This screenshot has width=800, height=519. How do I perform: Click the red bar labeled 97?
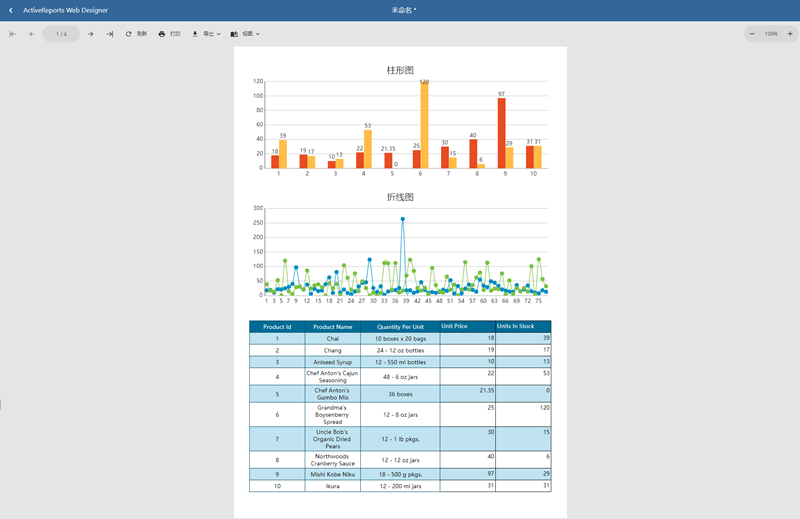[501, 132]
